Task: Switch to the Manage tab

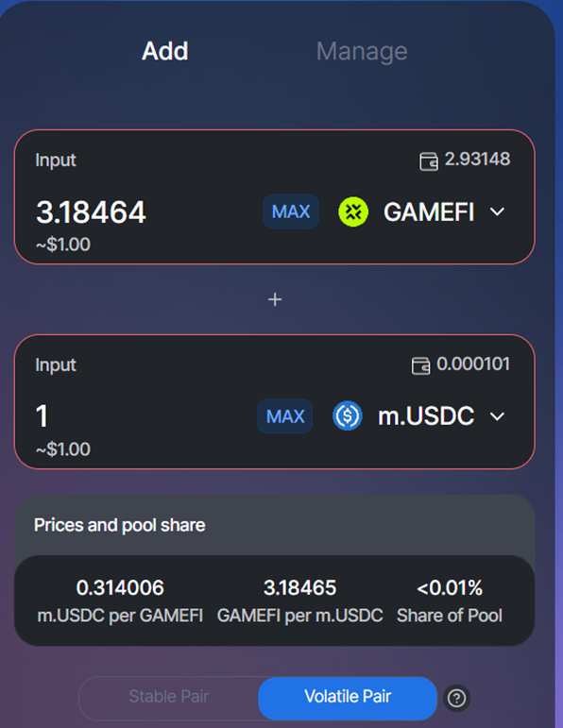Action: pyautogui.click(x=362, y=51)
